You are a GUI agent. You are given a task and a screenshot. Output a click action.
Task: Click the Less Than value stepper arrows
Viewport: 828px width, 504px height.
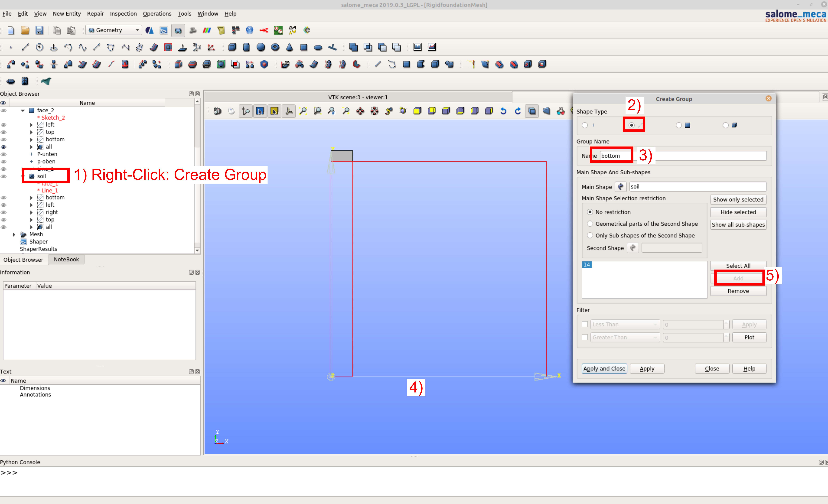click(x=726, y=324)
